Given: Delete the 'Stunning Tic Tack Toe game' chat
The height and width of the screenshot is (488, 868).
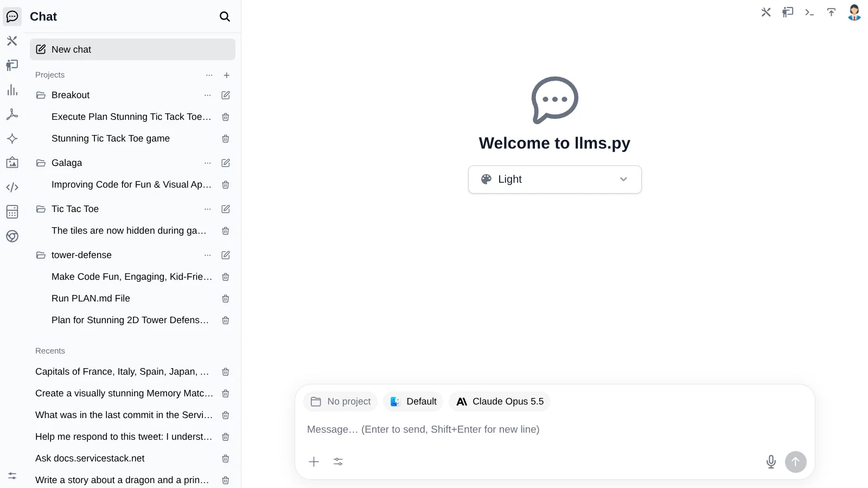Looking at the screenshot, I should tap(226, 139).
